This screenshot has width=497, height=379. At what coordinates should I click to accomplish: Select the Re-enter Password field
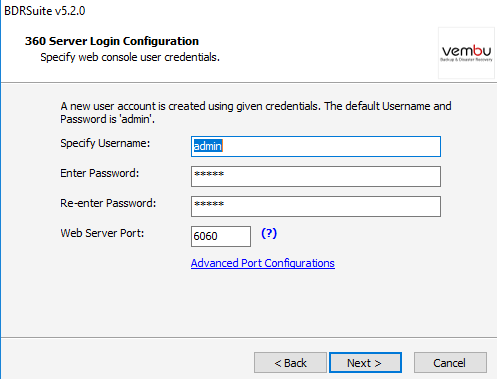(316, 206)
